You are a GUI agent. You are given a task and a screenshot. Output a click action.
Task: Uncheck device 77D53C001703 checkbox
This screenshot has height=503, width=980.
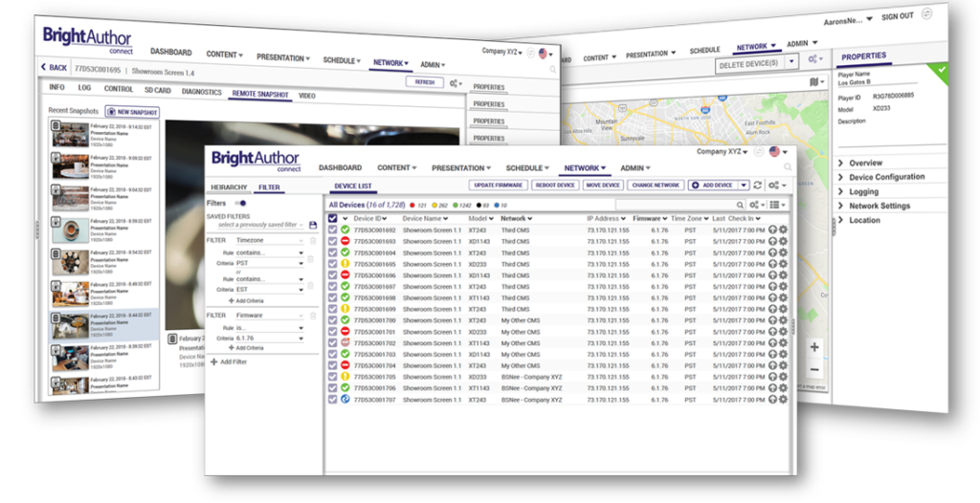coord(332,354)
